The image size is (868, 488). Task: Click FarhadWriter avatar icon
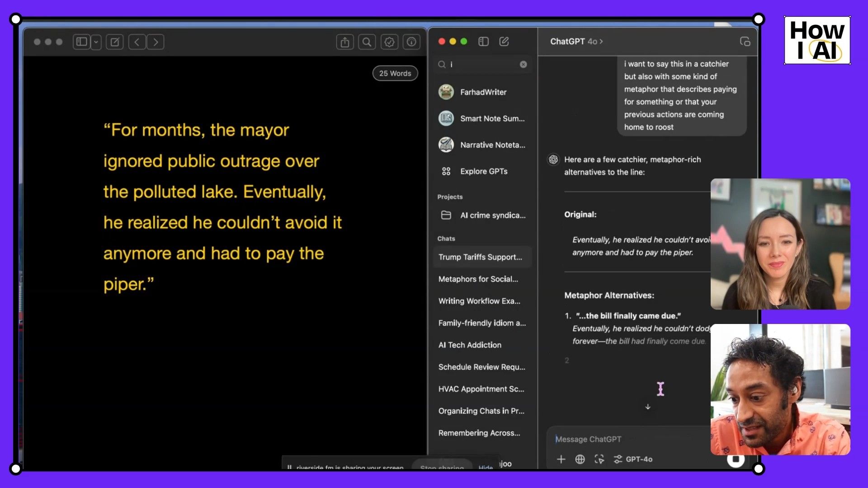pyautogui.click(x=446, y=92)
